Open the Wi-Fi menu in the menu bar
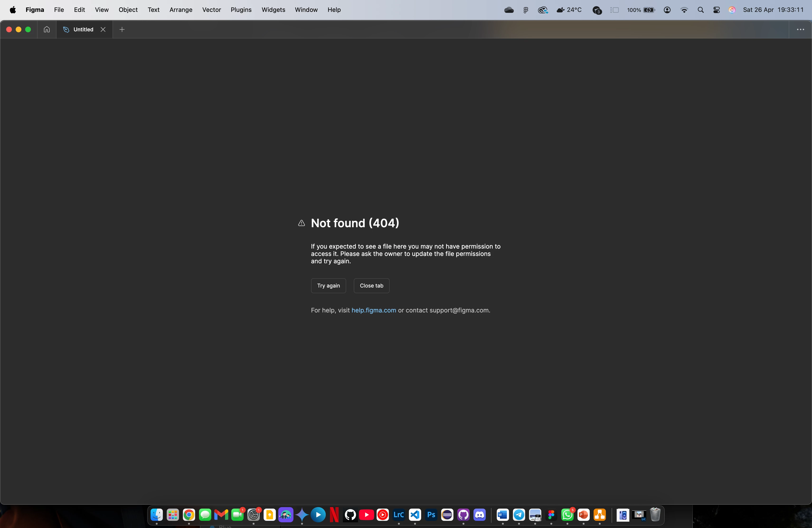This screenshot has height=528, width=812. [x=684, y=10]
